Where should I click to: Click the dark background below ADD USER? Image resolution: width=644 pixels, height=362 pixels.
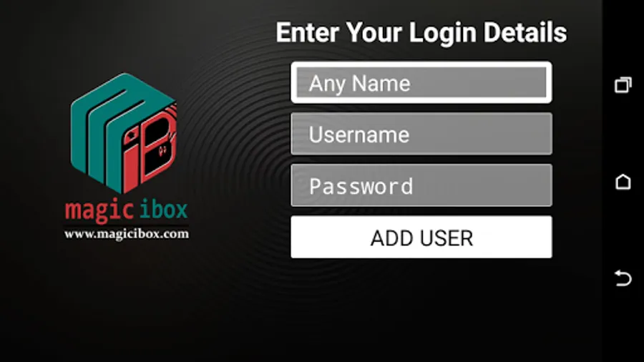[421, 308]
